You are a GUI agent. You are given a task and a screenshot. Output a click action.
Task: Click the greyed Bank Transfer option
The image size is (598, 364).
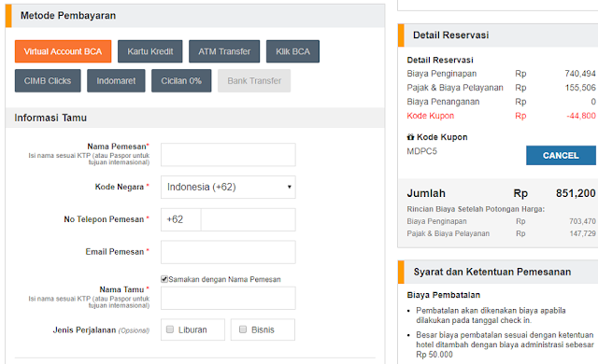[x=254, y=80]
